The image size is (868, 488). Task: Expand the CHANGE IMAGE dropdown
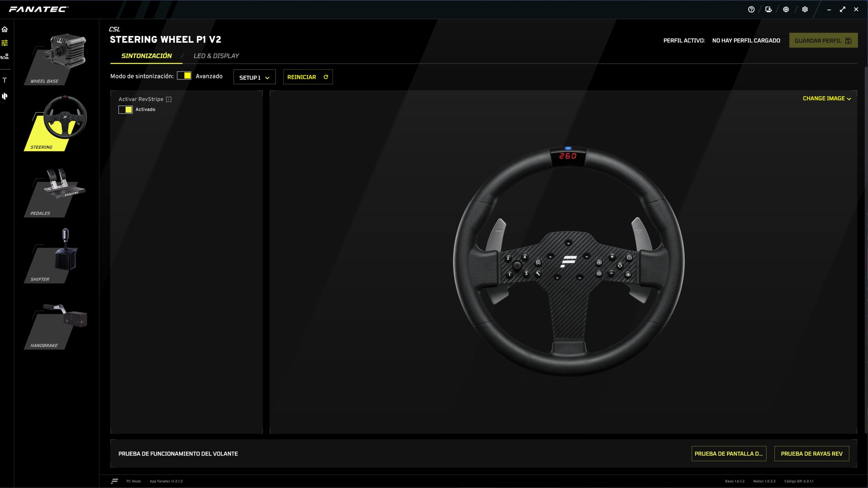click(827, 99)
